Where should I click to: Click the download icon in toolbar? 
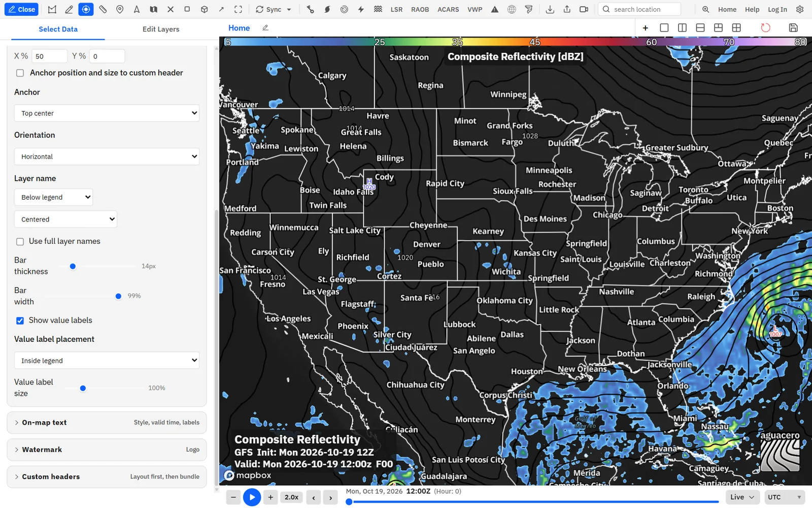pyautogui.click(x=550, y=9)
